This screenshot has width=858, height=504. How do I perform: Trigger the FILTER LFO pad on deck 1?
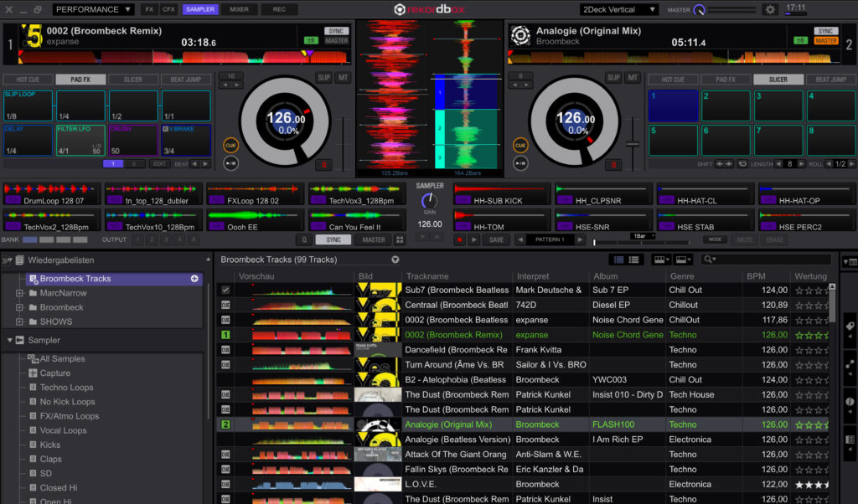point(80,141)
